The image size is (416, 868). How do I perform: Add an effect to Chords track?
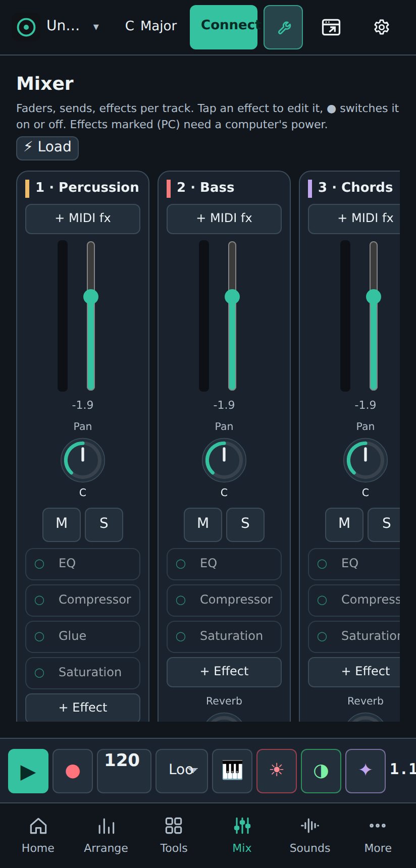354,672
